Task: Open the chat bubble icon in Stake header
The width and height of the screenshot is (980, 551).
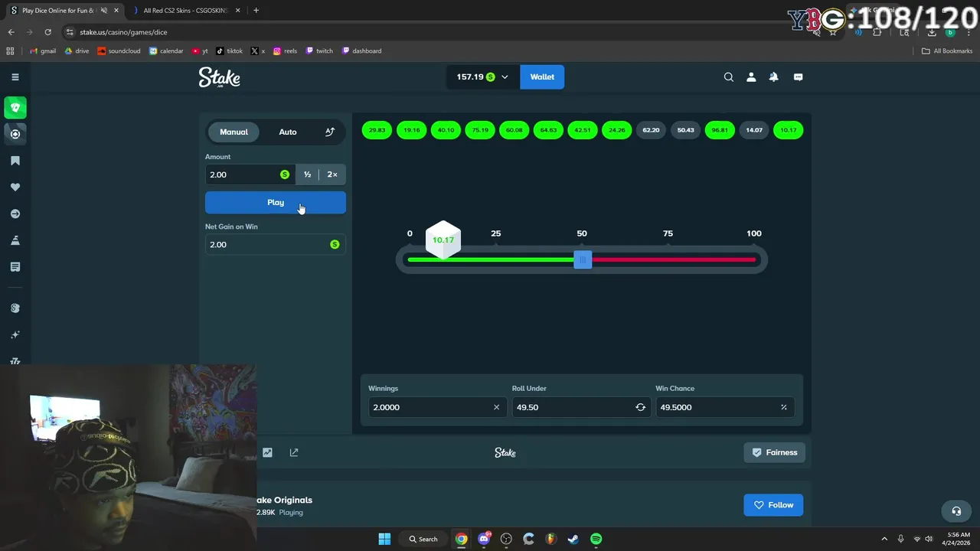Action: (798, 77)
